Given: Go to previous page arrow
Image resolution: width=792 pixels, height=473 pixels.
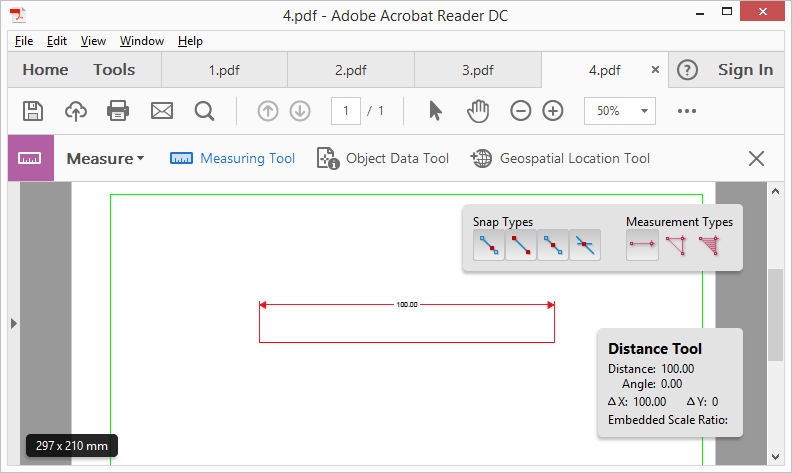Looking at the screenshot, I should pyautogui.click(x=268, y=111).
